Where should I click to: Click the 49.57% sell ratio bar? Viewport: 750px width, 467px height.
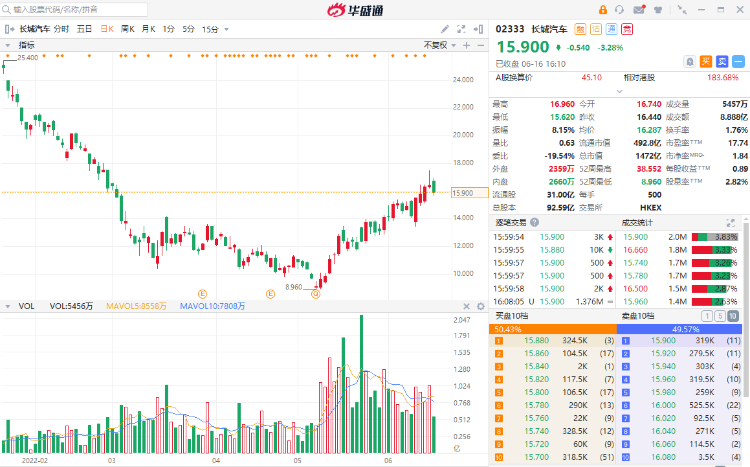click(679, 329)
